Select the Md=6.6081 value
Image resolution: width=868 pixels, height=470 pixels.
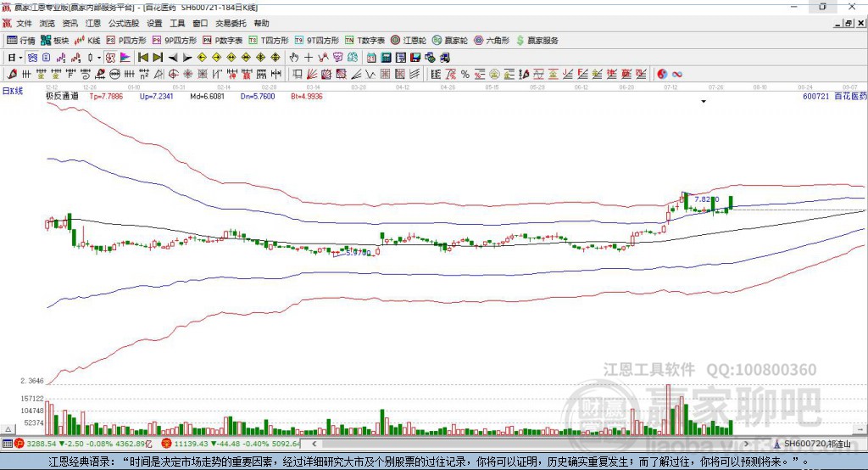pyautogui.click(x=207, y=97)
